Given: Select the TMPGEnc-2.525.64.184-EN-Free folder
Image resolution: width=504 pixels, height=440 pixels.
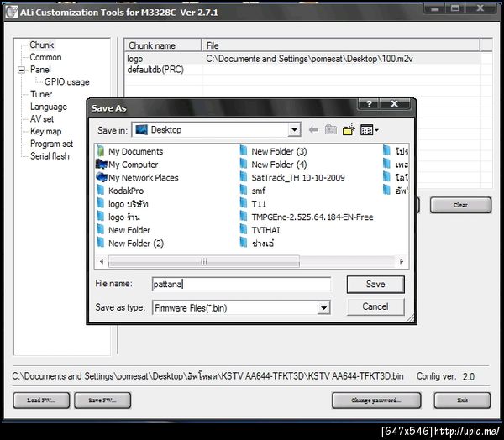Looking at the screenshot, I should pos(307,217).
